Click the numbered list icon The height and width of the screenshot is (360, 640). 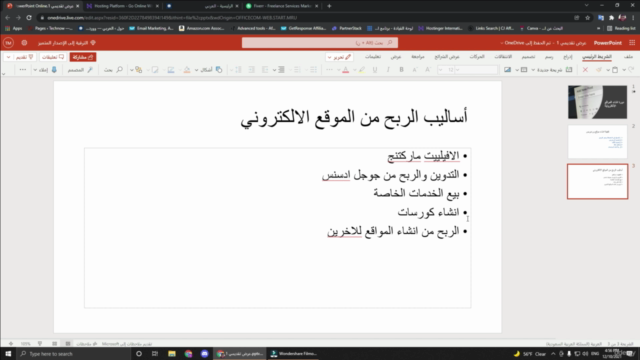297,70
